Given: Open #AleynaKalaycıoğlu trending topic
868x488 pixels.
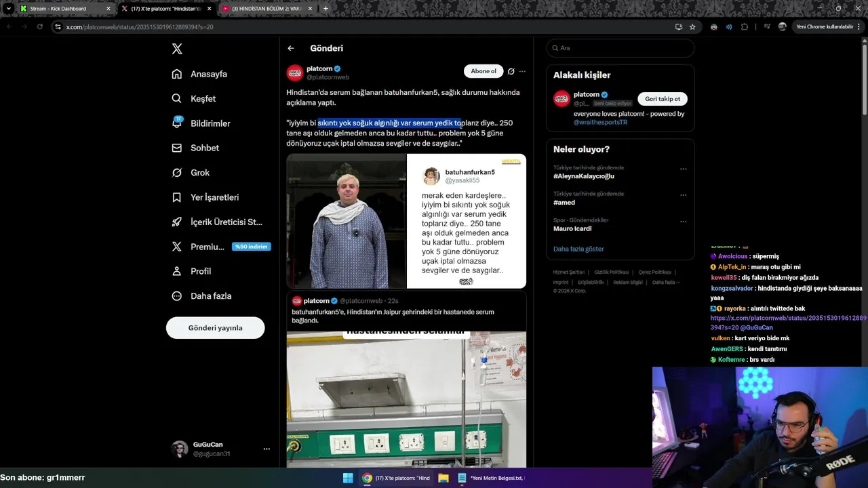Looking at the screenshot, I should point(584,176).
